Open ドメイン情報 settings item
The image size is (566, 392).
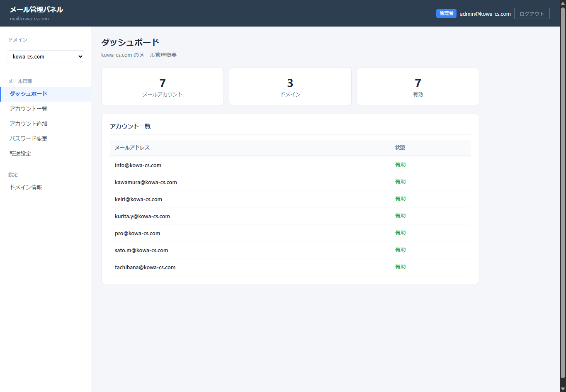[x=26, y=187]
